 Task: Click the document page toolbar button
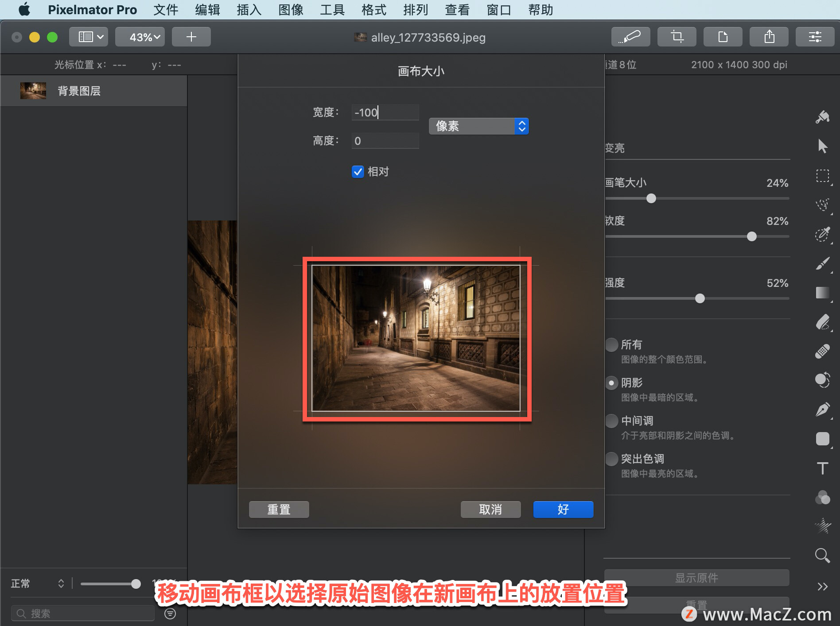(x=723, y=37)
